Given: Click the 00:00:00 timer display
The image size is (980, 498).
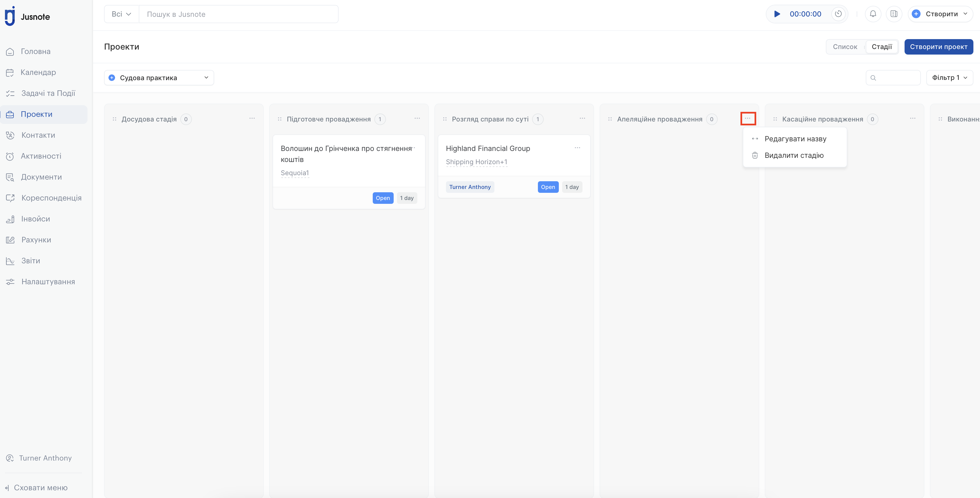Looking at the screenshot, I should [805, 14].
